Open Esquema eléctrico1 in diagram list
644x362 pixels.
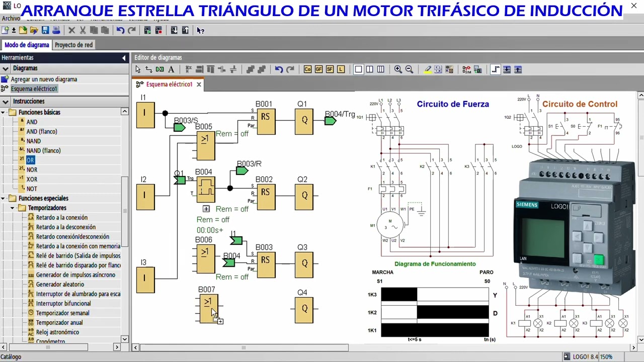34,89
